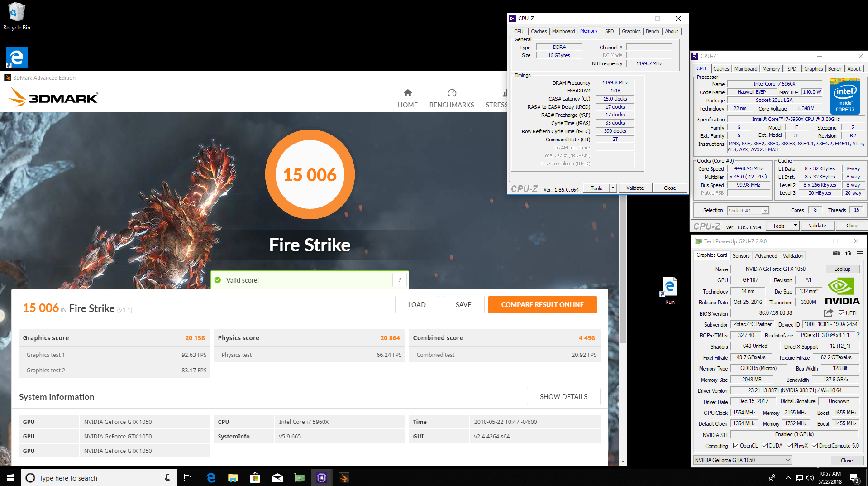Click the Save result button
Viewport: 868px width, 486px height.
click(463, 304)
